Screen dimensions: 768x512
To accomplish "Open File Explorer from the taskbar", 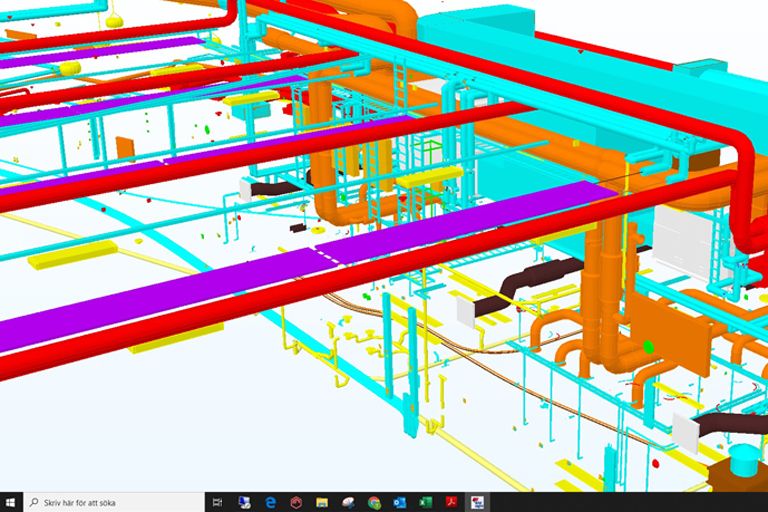I will point(322,502).
